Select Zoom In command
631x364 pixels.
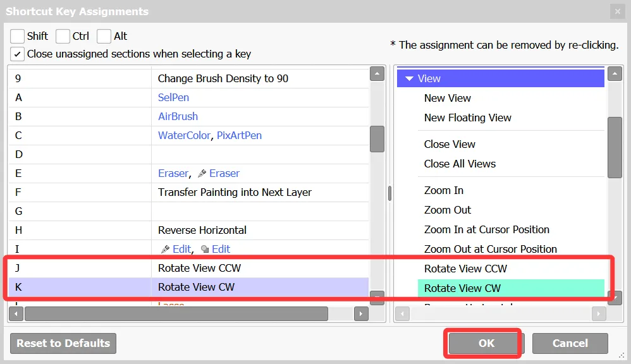(443, 191)
